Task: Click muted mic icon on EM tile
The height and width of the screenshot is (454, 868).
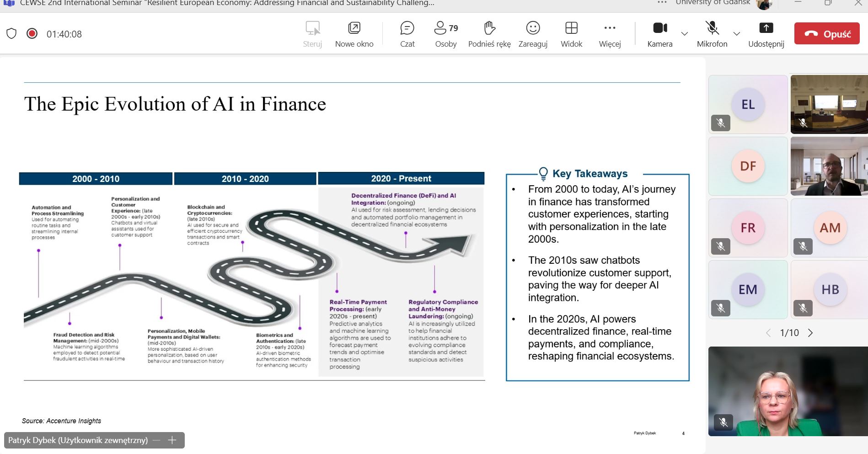Action: 721,308
